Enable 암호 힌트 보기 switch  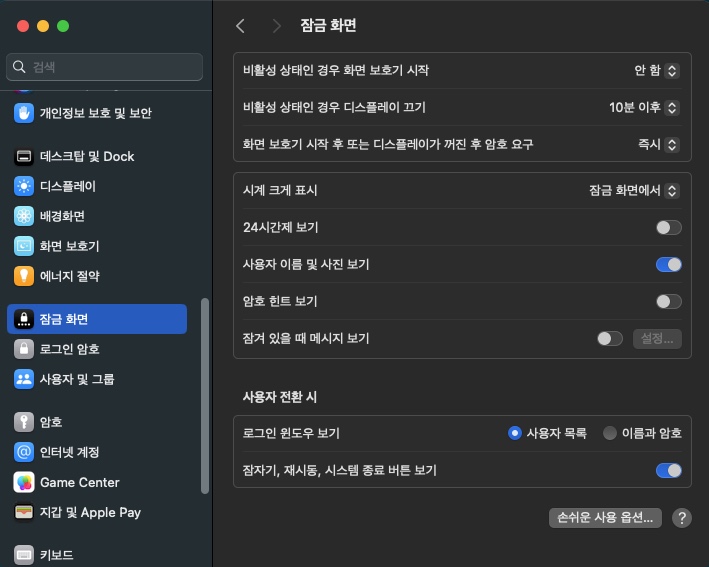click(669, 302)
